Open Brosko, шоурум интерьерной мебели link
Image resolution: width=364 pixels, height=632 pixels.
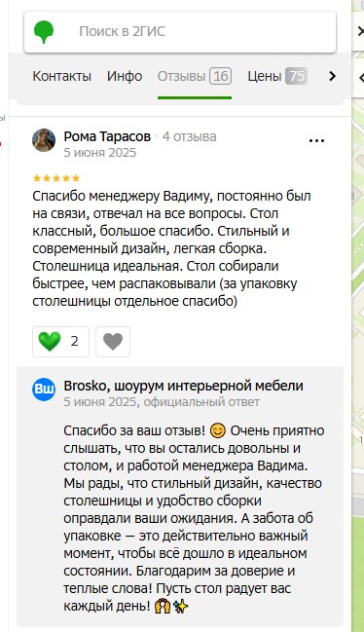pyautogui.click(x=183, y=386)
